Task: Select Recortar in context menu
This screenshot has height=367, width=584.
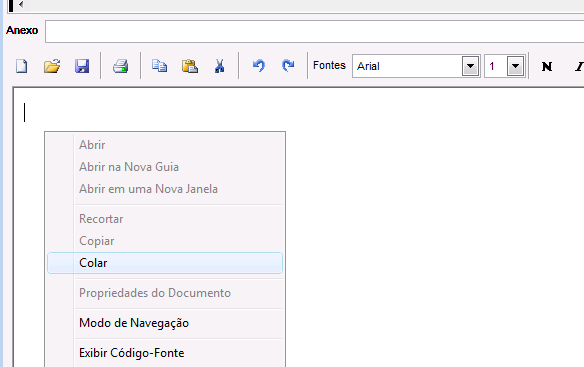Action: pos(165,219)
